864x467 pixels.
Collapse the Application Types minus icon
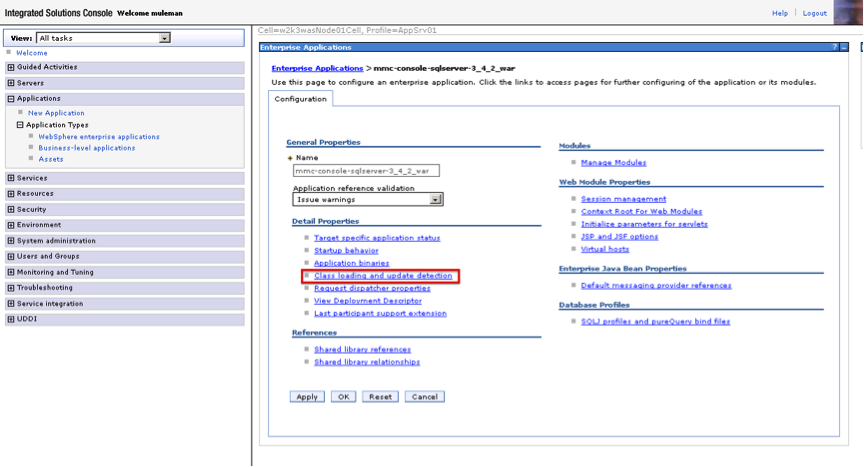tap(20, 125)
